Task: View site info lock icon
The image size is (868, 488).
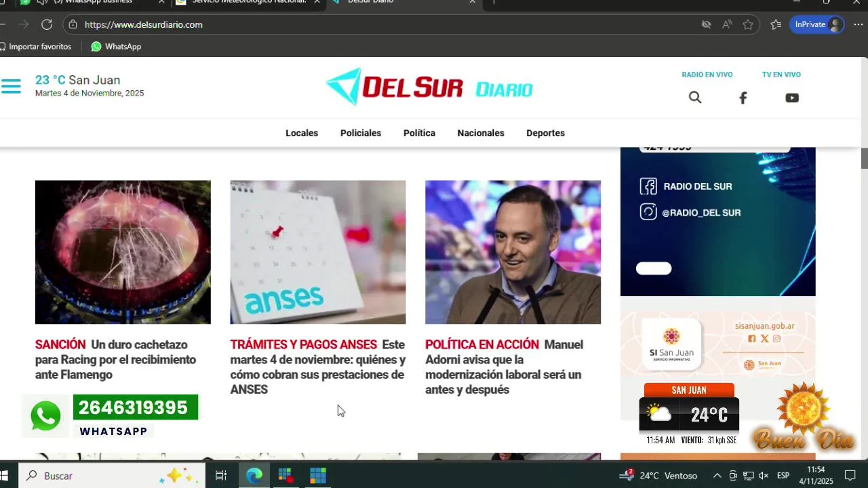Action: 73,24
